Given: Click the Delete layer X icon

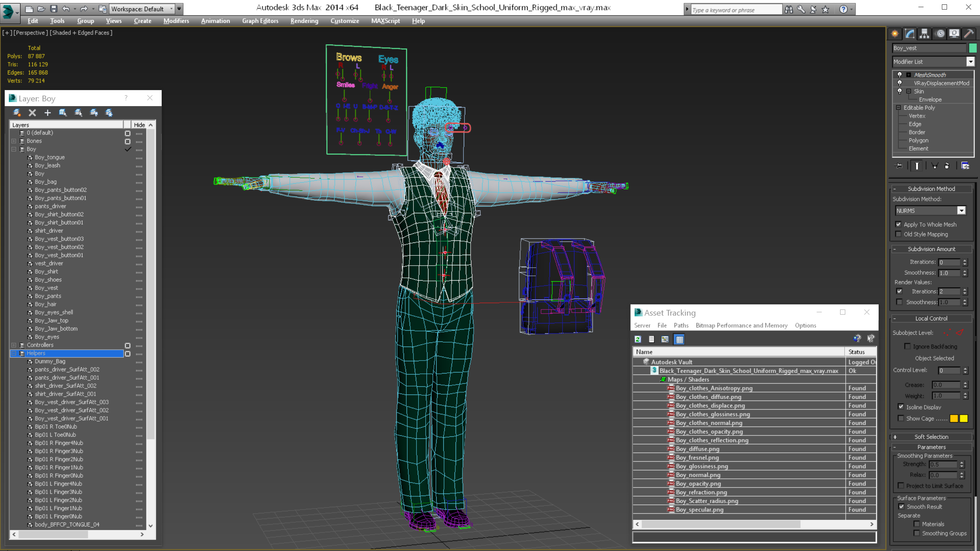Looking at the screenshot, I should point(32,113).
